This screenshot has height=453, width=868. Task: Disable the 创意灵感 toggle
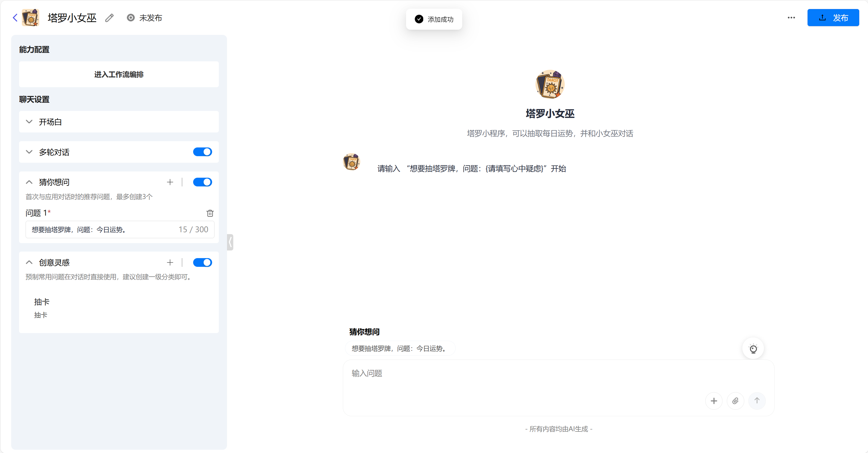tap(202, 262)
